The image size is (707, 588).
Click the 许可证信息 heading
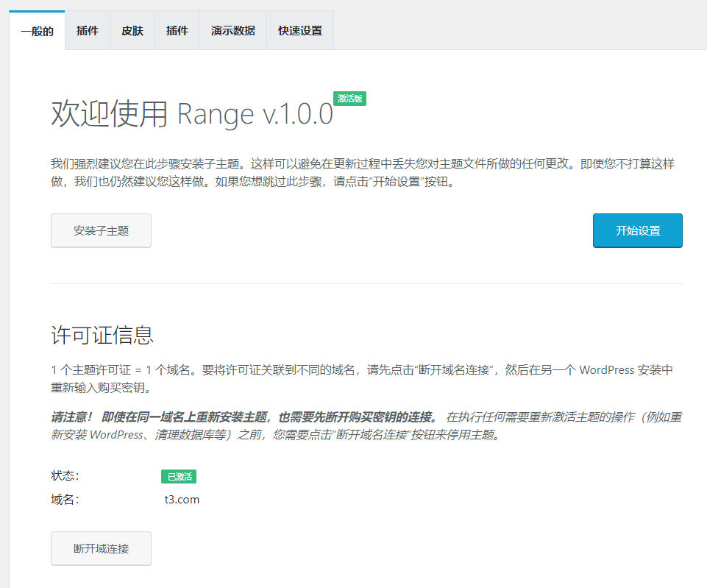tap(102, 335)
